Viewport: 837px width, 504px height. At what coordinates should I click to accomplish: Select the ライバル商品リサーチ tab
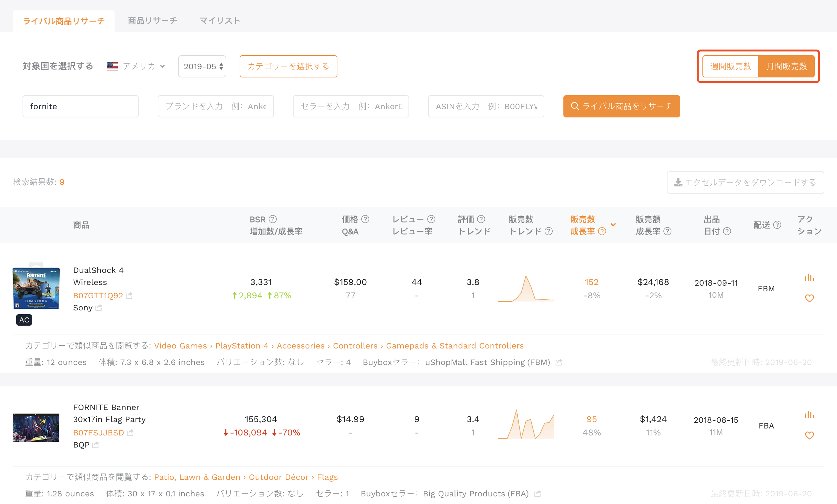point(64,21)
